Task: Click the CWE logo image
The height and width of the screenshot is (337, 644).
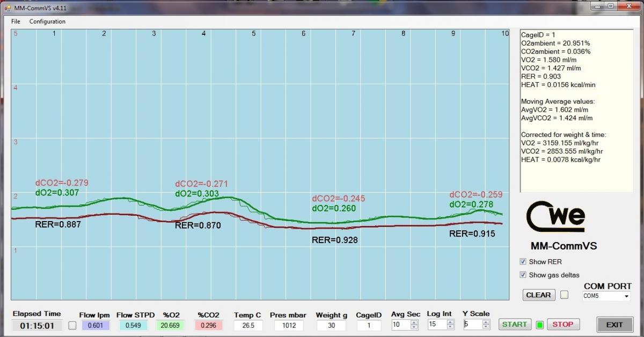Action: pyautogui.click(x=555, y=218)
